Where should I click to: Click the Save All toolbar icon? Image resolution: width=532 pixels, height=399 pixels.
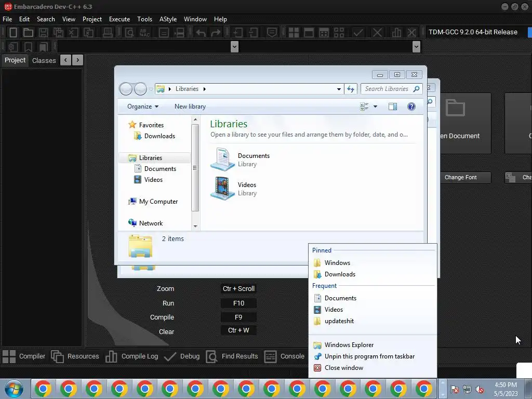(58, 33)
